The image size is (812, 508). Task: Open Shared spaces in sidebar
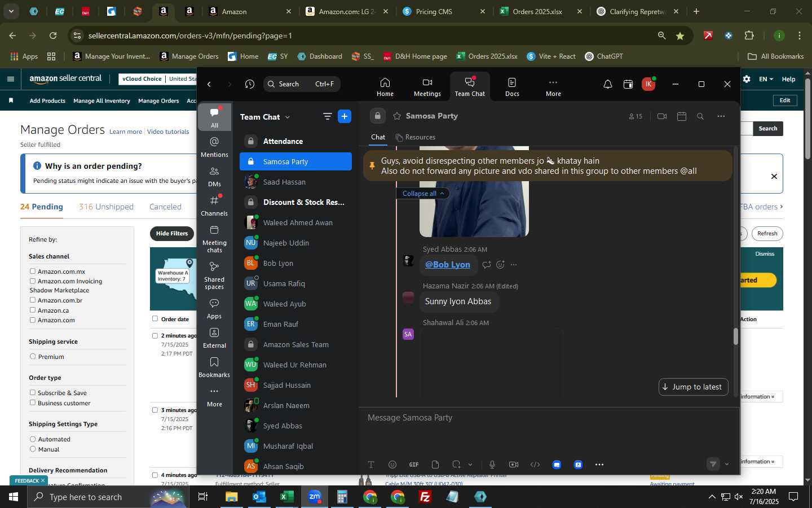(214, 275)
